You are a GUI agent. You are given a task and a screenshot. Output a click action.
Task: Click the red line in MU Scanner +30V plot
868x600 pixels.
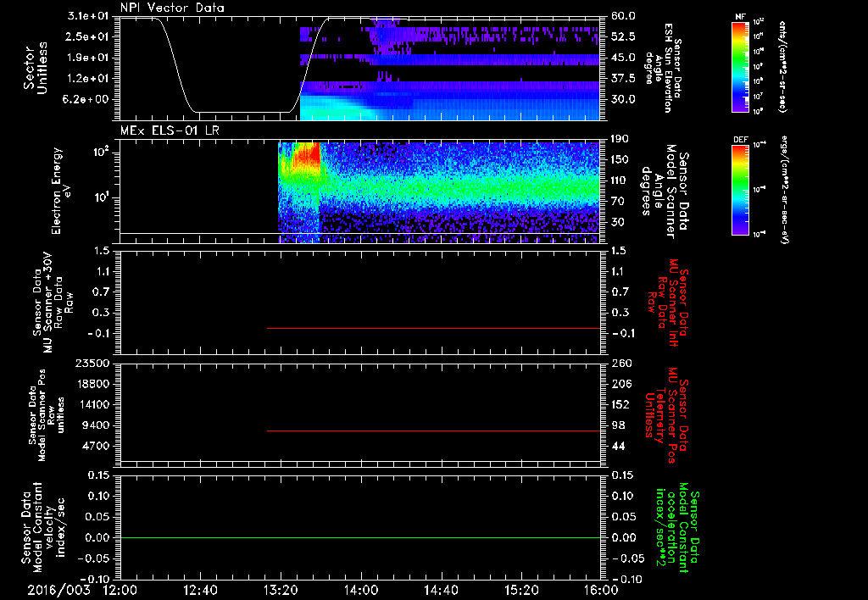pyautogui.click(x=433, y=328)
